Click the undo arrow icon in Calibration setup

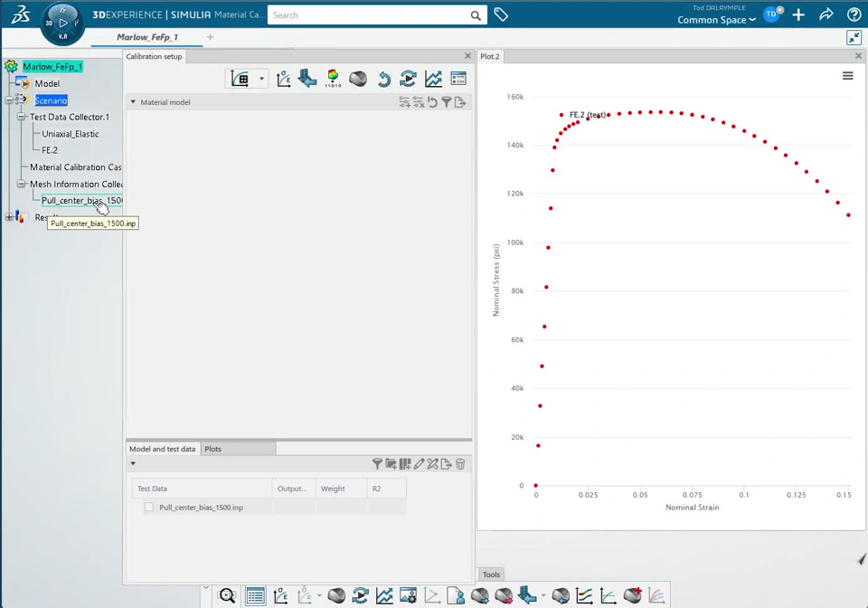tap(383, 79)
